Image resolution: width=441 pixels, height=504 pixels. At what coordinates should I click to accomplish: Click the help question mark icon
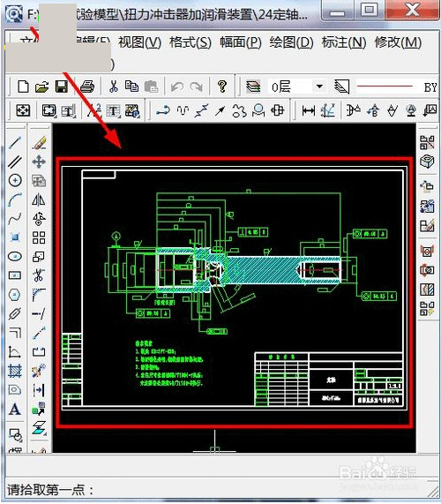pos(222,87)
